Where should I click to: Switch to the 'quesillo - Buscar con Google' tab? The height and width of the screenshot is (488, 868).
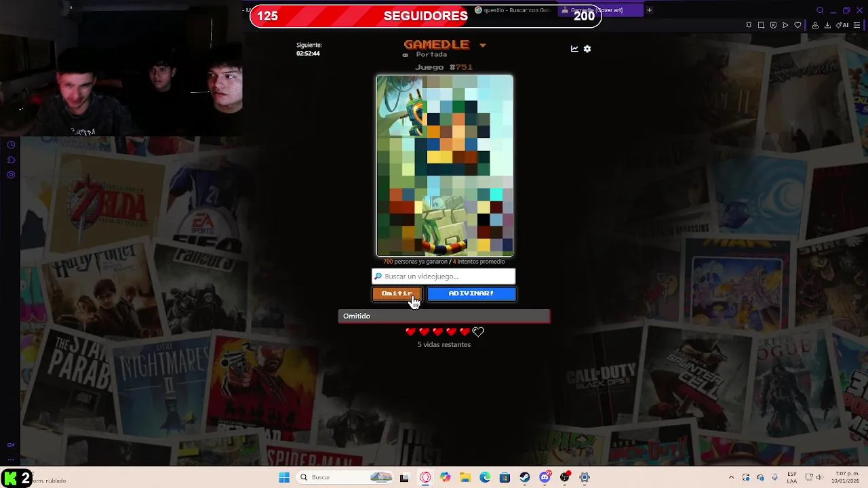[513, 10]
